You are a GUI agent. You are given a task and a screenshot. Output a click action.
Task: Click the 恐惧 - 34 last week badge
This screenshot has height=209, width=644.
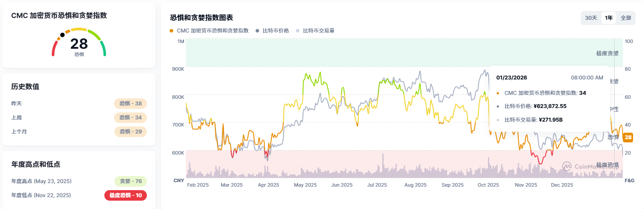(130, 118)
